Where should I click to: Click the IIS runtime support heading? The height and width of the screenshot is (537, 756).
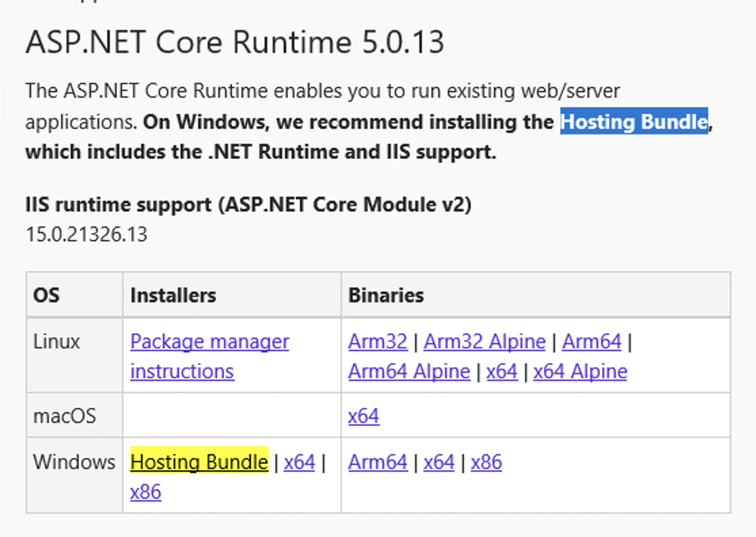click(248, 204)
